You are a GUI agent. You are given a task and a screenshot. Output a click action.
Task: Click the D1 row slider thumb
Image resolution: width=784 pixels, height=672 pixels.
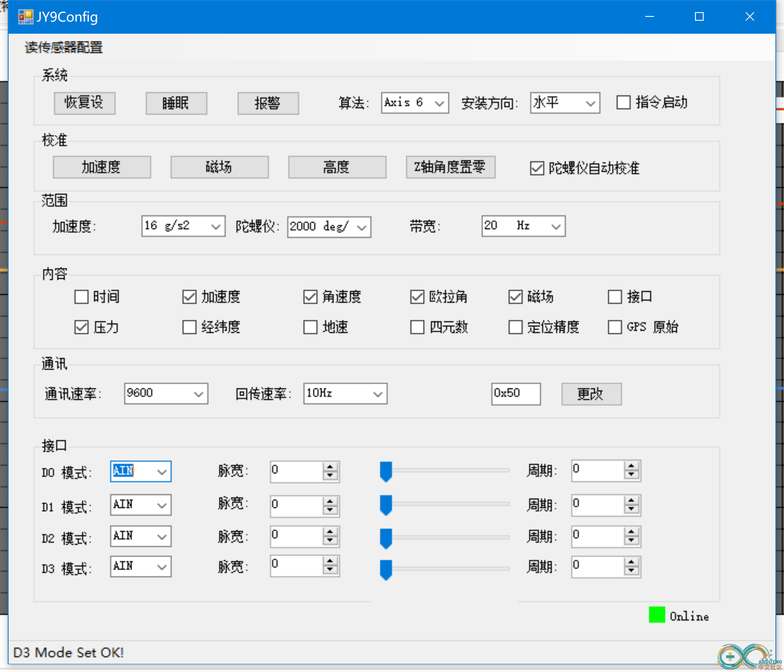[x=386, y=505]
